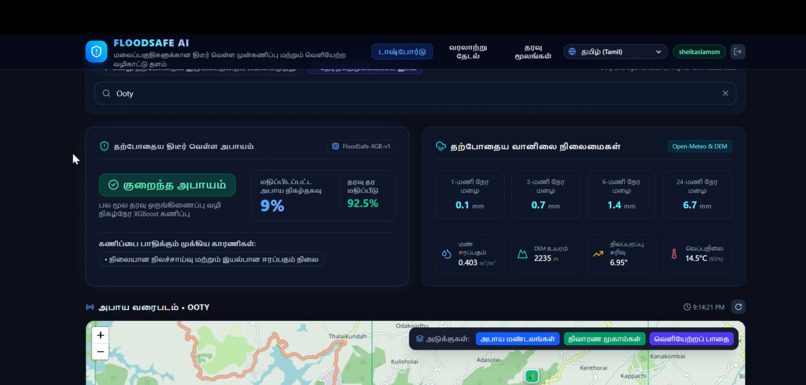
Task: Click the terrain slope trend arrow icon
Action: [598, 254]
